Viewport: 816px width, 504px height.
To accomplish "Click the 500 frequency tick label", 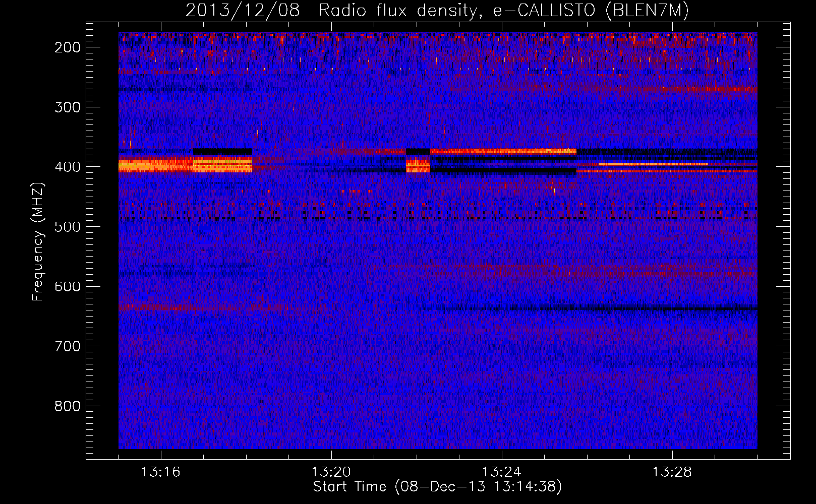I will [68, 227].
